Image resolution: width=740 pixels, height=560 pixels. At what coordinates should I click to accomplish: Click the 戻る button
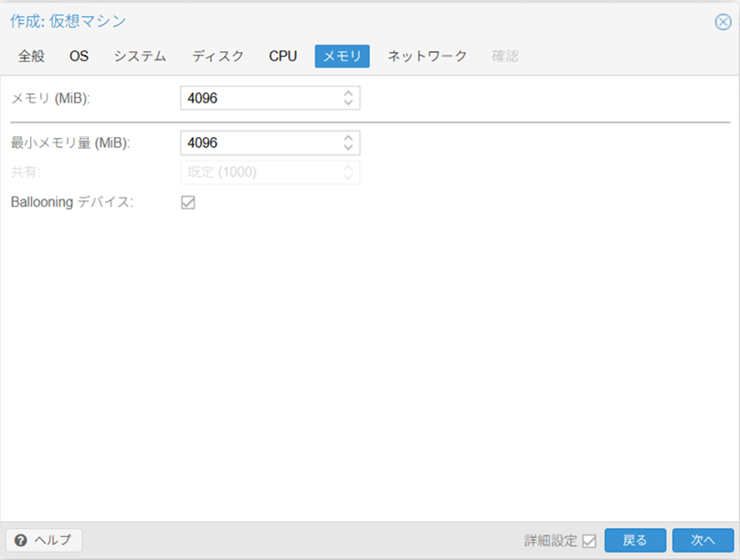click(635, 540)
